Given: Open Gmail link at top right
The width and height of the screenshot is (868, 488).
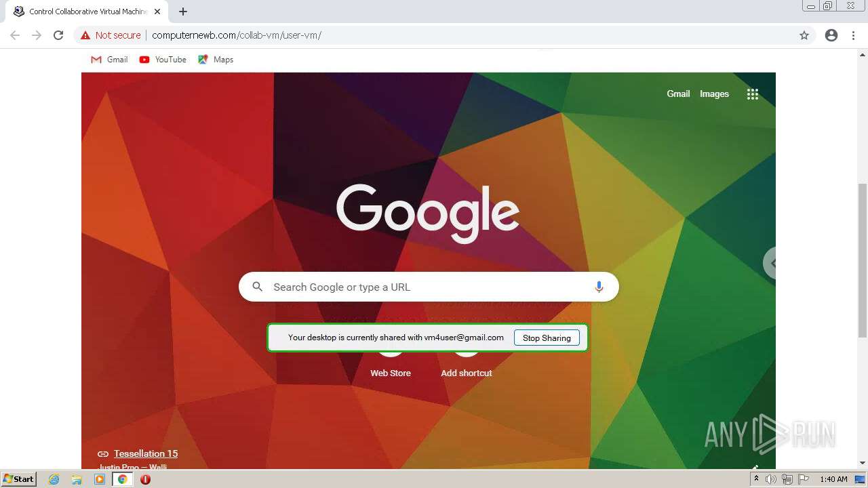Looking at the screenshot, I should 678,94.
